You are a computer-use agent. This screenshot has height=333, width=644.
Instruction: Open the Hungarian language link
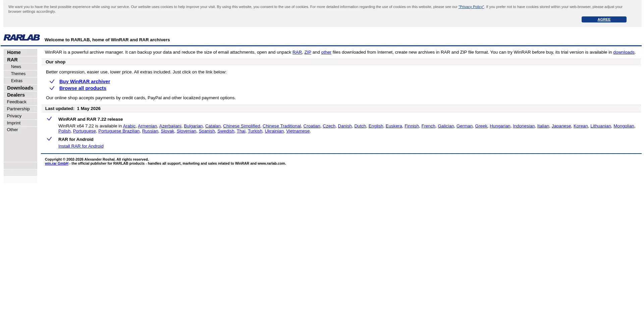click(500, 126)
